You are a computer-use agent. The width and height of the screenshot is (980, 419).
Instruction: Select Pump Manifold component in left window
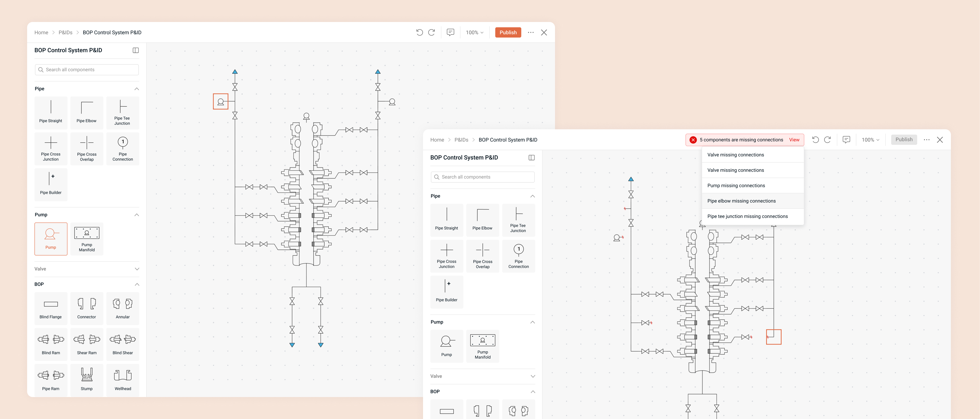click(87, 239)
